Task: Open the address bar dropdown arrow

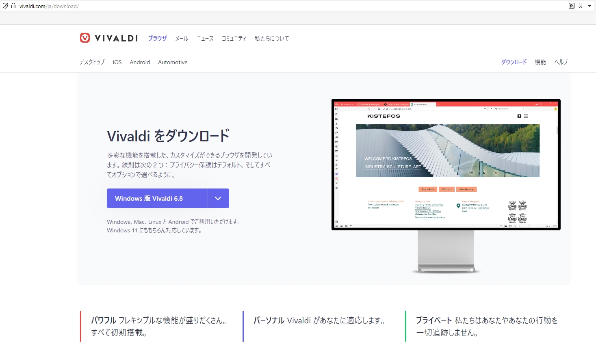Action: pos(589,6)
